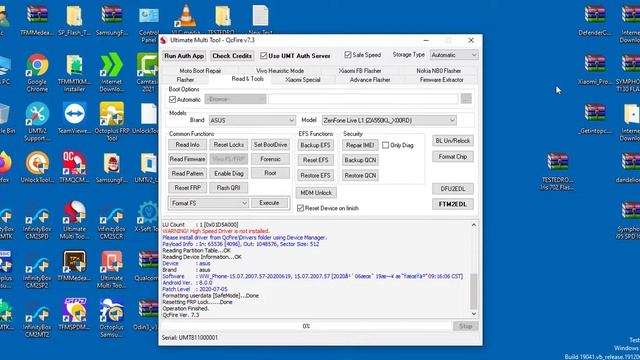Viewport: 640px width, 360px height.
Task: Select InfinityBox CM2MT2 desktop shortcut
Action: tap(37, 318)
